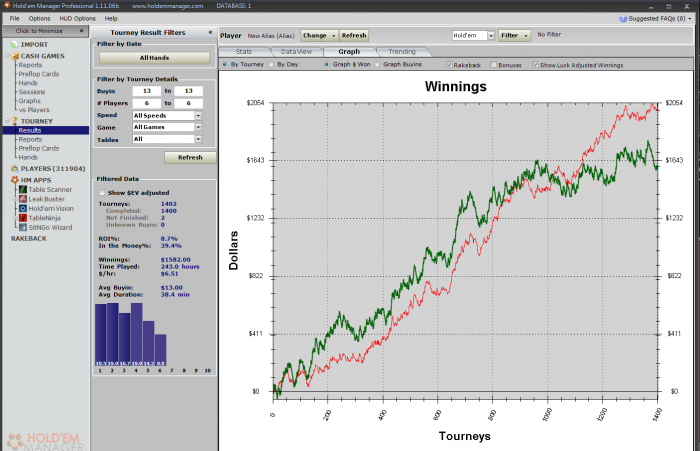This screenshot has width=700, height=451.
Task: Select Graph $ Won radio option
Action: click(x=326, y=64)
